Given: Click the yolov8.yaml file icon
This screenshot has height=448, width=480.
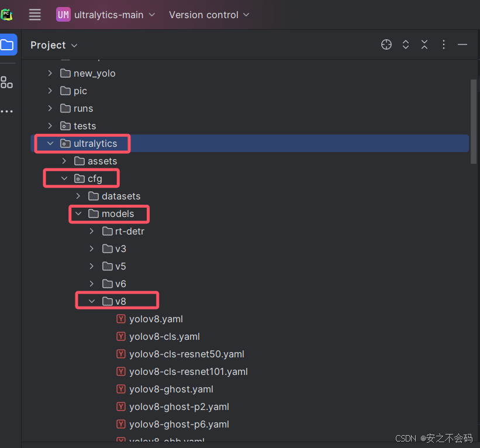Looking at the screenshot, I should pos(121,319).
